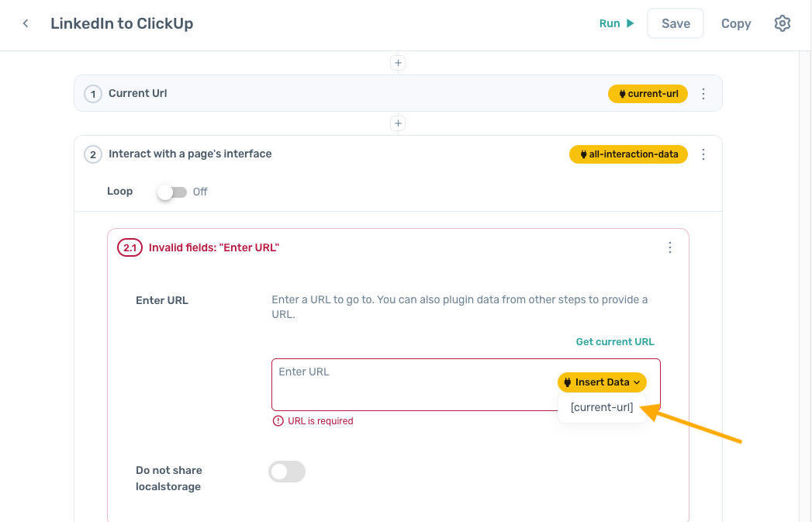Collapse the Interact with a page's interface step
This screenshot has height=522, width=812.
click(398, 154)
